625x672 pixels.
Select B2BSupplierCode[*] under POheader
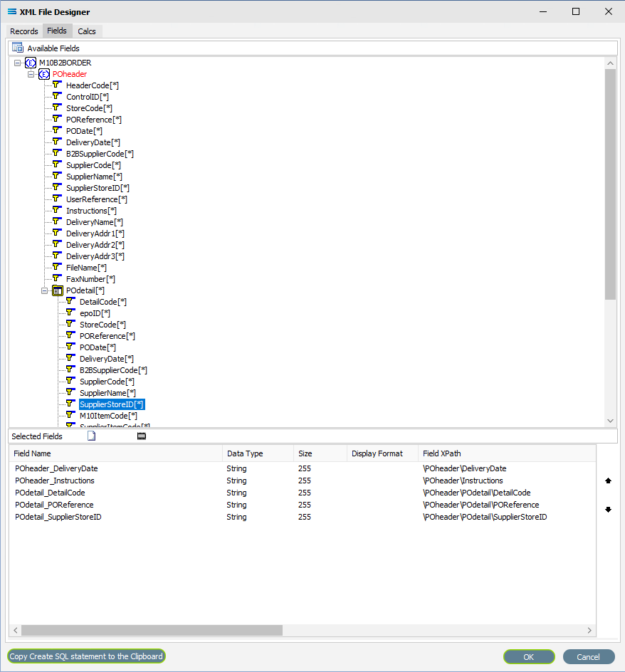click(x=100, y=154)
